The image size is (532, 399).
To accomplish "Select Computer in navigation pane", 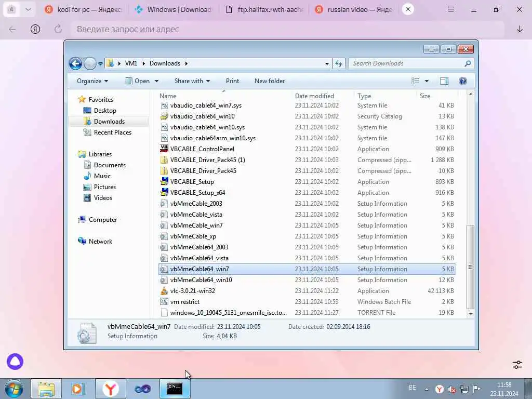I will (x=102, y=220).
